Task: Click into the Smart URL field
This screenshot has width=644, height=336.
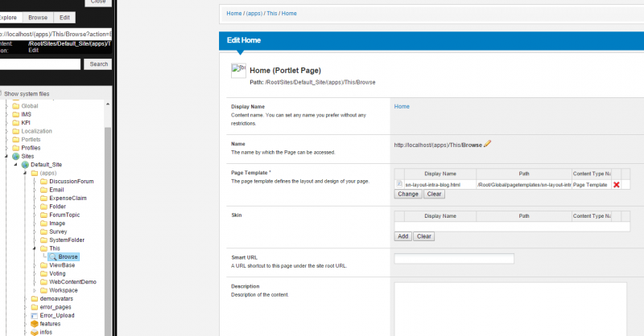Action: click(x=454, y=259)
